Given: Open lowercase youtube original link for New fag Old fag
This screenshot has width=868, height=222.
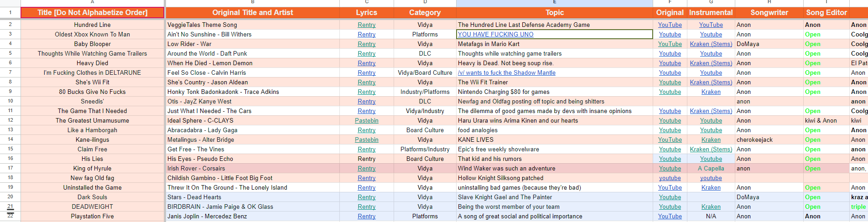Looking at the screenshot, I should point(670,178).
